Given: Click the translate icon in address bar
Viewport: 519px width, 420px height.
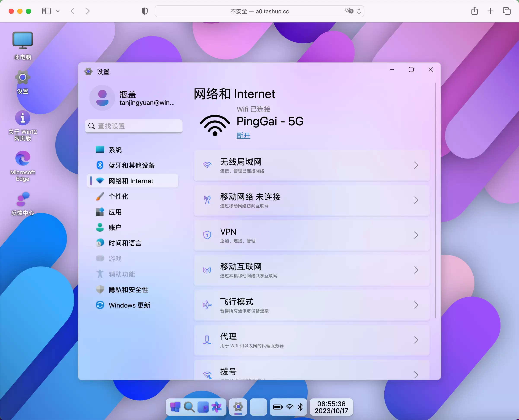Looking at the screenshot, I should (349, 11).
